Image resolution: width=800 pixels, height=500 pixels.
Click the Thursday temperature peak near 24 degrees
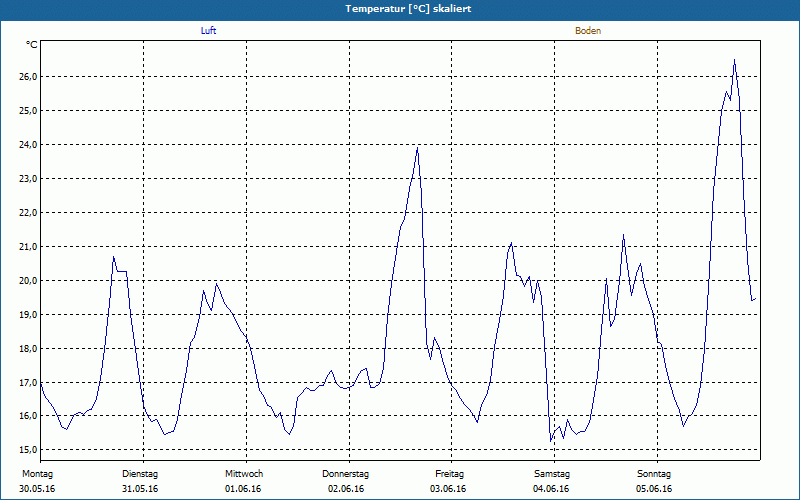click(417, 148)
